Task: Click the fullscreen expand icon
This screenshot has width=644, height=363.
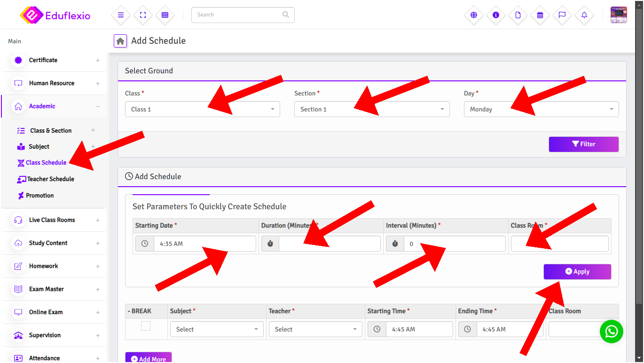Action: 143,15
